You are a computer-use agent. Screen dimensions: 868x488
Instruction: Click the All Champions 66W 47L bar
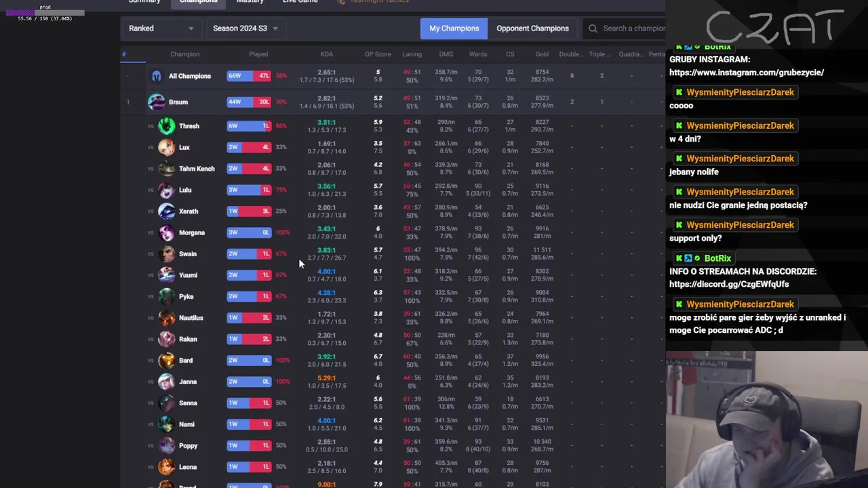coord(249,76)
